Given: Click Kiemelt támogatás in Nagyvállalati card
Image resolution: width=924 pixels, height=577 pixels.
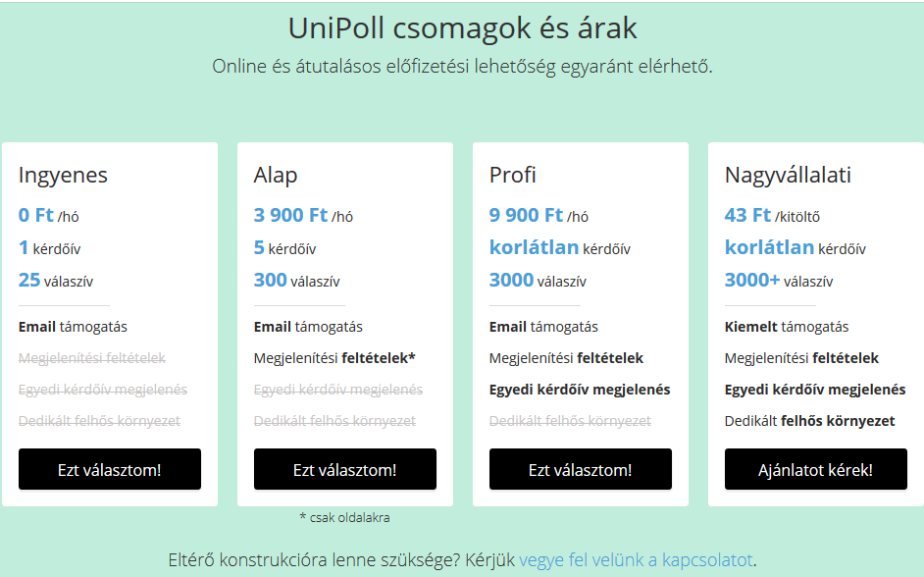Looking at the screenshot, I should (x=787, y=327).
